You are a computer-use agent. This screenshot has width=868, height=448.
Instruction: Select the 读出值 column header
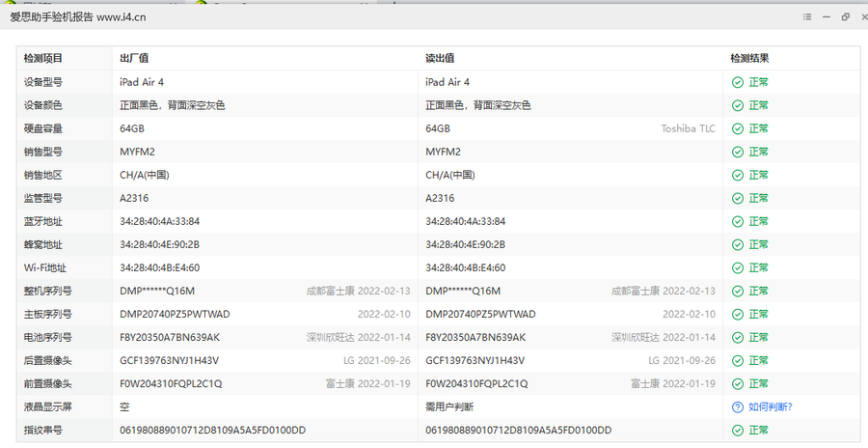coord(440,58)
